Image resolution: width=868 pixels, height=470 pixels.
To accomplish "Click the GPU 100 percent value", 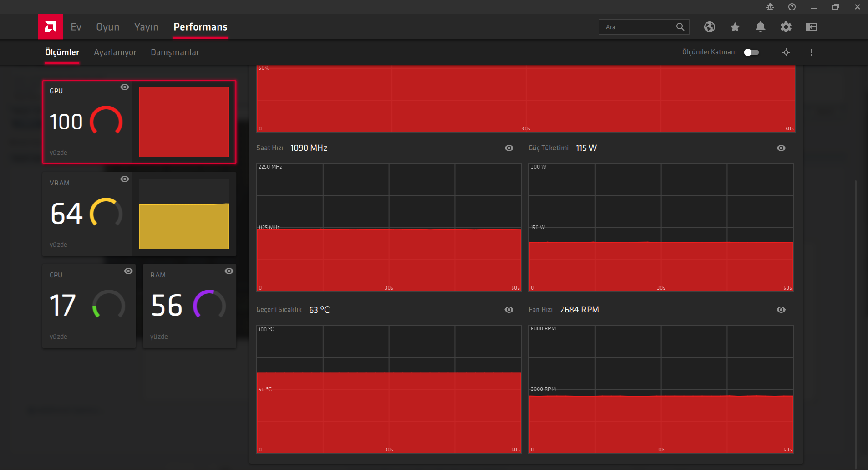I will (66, 122).
